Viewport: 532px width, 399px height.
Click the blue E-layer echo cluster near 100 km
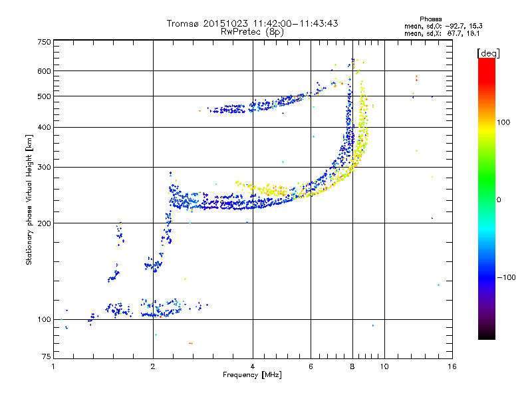160,308
